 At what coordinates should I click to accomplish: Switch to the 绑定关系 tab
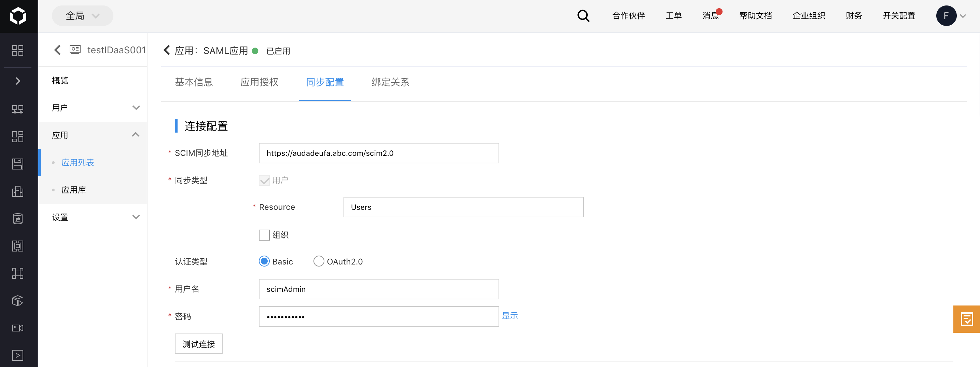390,82
